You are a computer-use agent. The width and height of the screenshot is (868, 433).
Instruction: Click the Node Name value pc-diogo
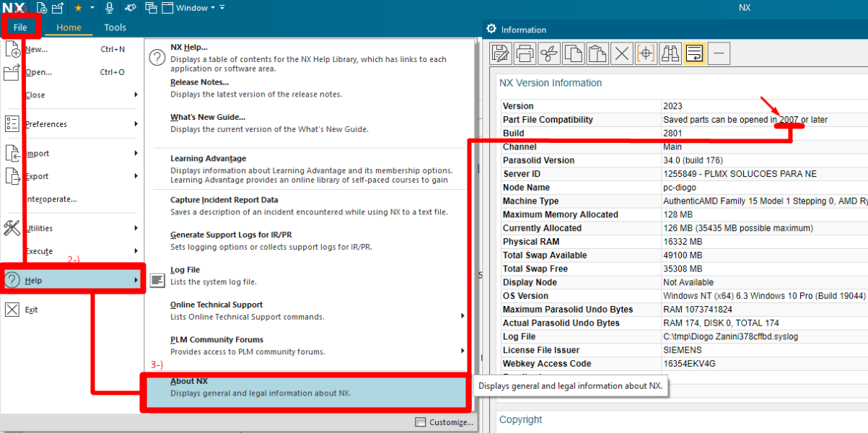coord(680,188)
